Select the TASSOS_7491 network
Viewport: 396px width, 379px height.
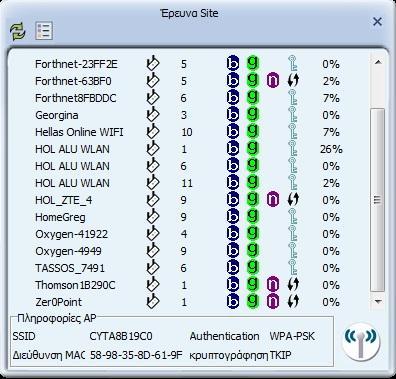(x=70, y=268)
